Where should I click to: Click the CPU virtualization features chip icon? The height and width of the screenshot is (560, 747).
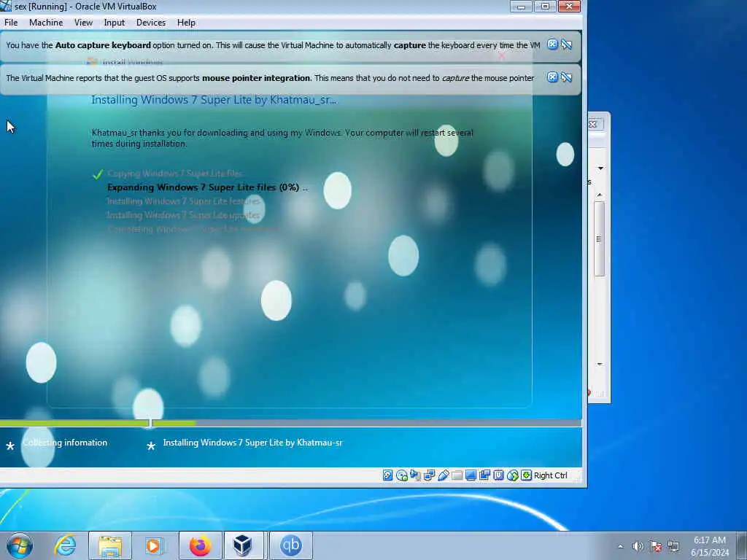pyautogui.click(x=498, y=475)
